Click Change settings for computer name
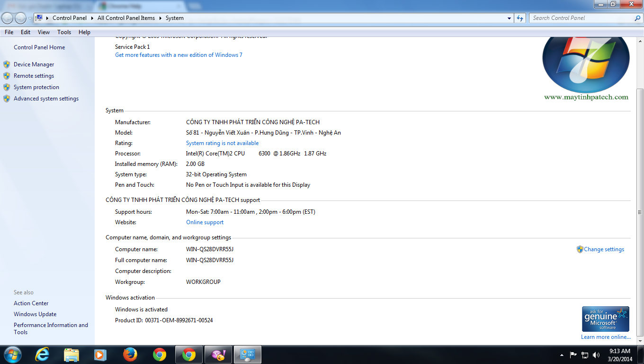This screenshot has width=644, height=364. (x=604, y=249)
